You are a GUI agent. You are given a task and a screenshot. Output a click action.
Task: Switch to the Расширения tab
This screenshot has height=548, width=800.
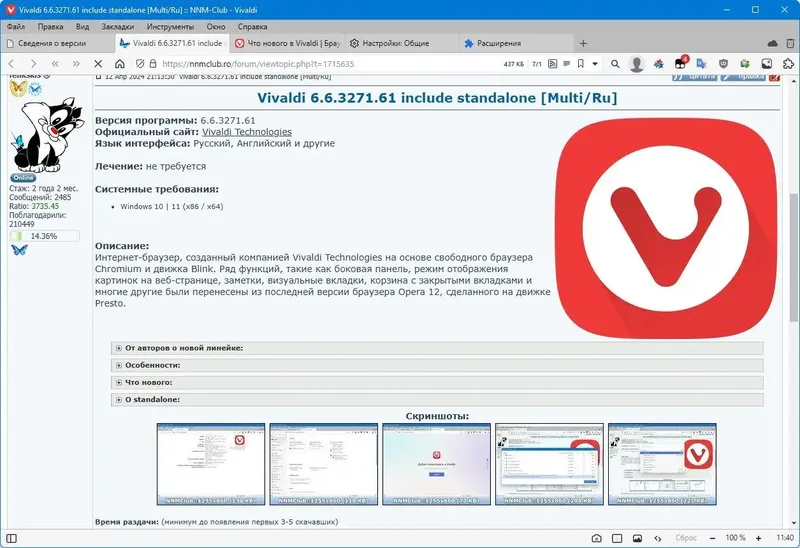516,43
